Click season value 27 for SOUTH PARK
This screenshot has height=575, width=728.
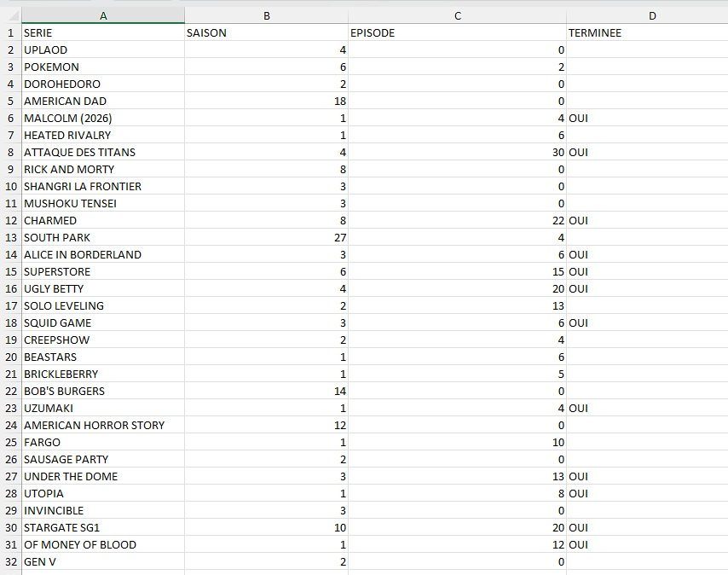pyautogui.click(x=267, y=237)
